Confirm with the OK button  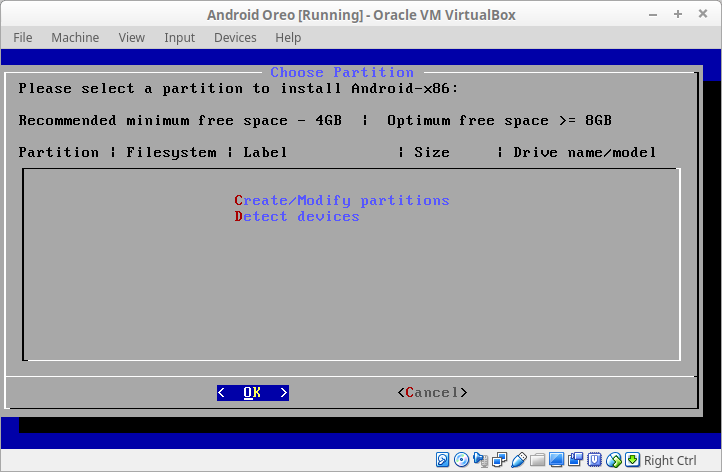tap(253, 392)
